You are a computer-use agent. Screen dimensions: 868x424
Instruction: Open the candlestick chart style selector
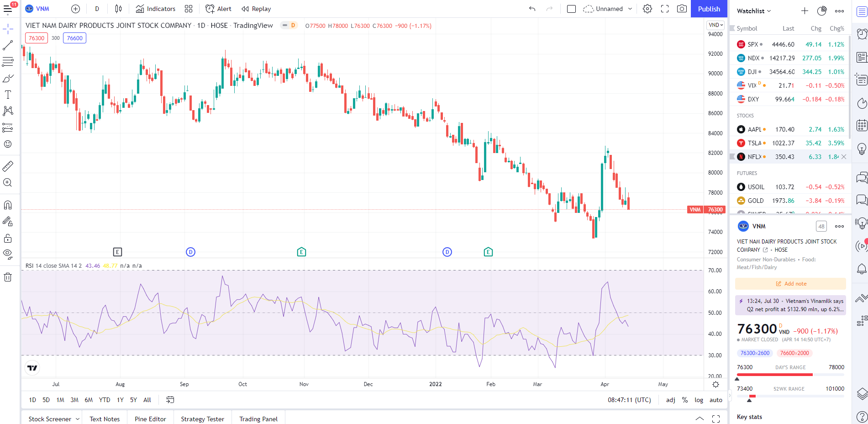[x=118, y=9]
